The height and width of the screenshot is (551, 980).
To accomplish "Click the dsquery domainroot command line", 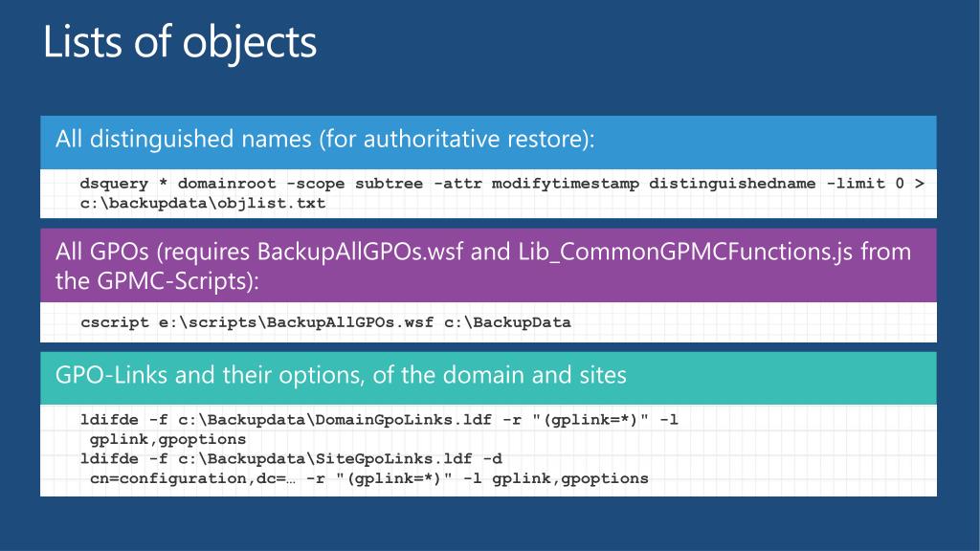I will click(x=501, y=183).
